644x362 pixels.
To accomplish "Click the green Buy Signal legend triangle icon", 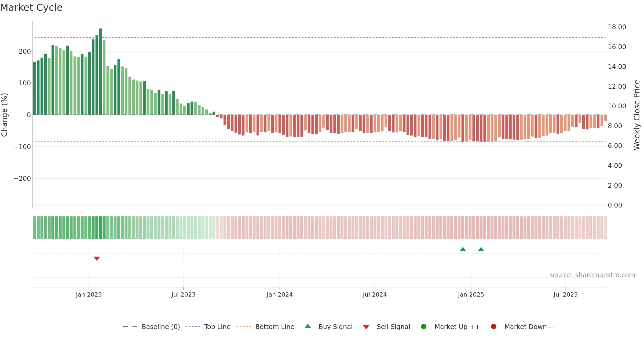I will point(308,326).
